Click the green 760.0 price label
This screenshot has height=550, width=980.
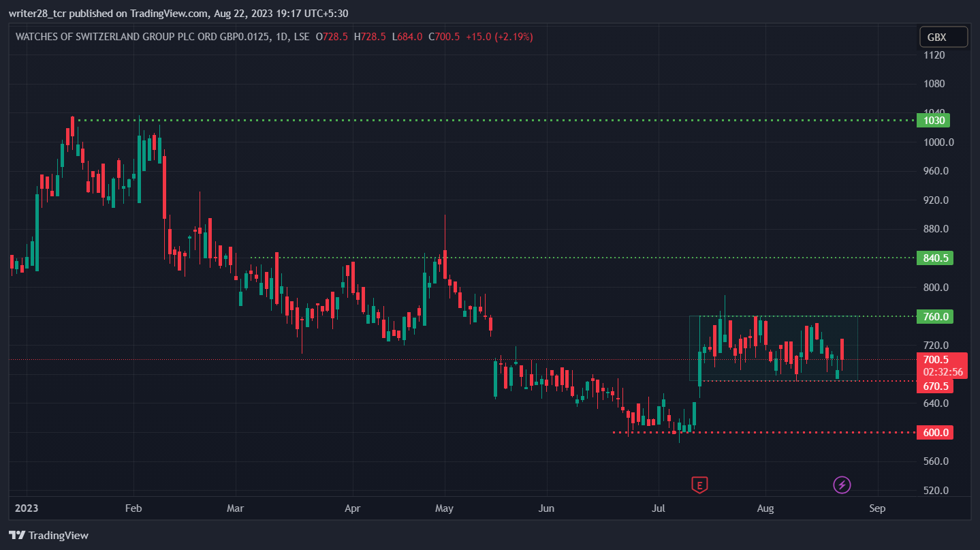[935, 316]
